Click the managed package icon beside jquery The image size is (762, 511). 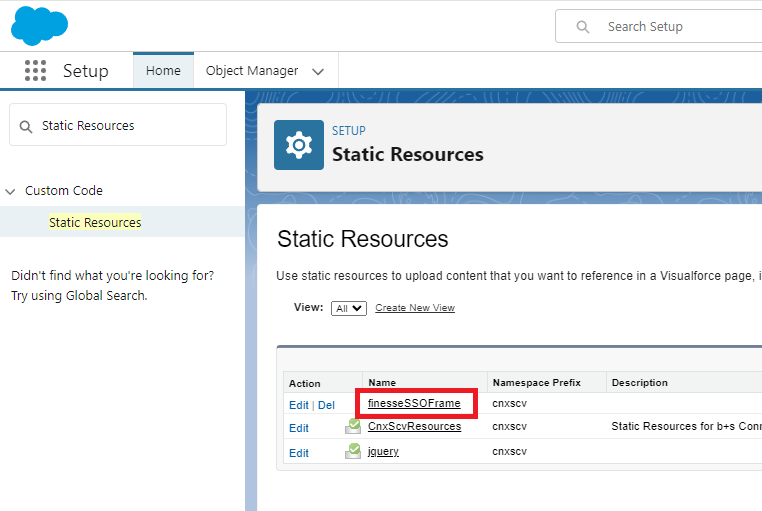click(353, 451)
